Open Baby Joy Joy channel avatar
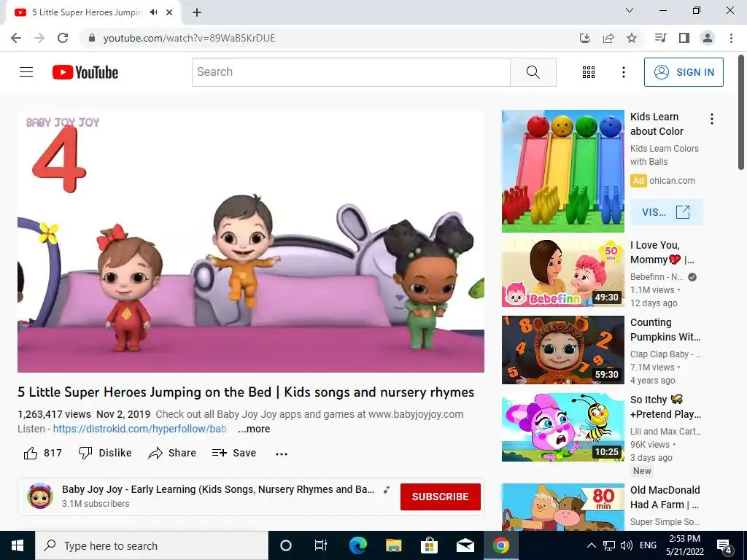 pyautogui.click(x=40, y=496)
